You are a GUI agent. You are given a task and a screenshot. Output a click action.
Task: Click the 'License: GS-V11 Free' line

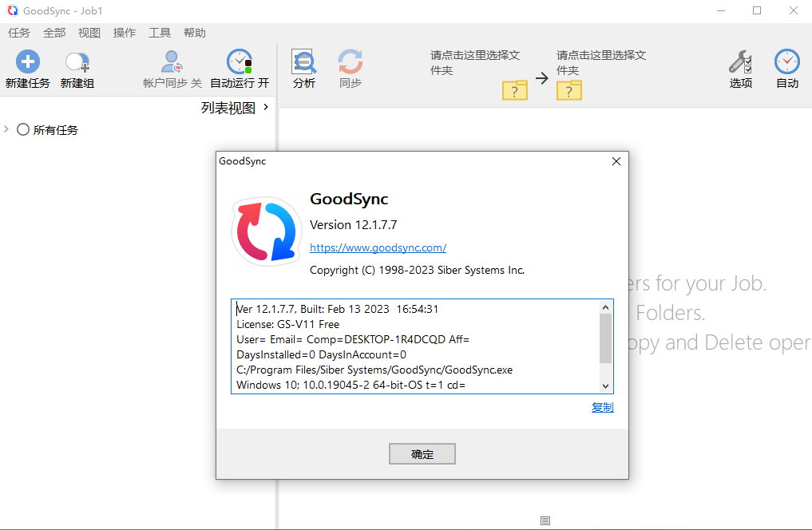(x=288, y=324)
